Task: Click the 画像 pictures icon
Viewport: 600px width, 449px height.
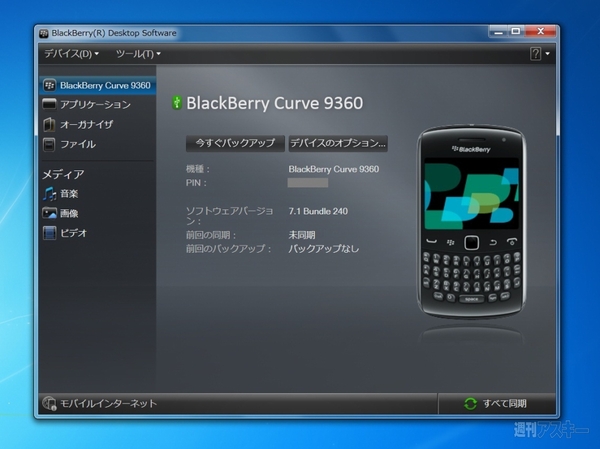Action: click(x=49, y=213)
